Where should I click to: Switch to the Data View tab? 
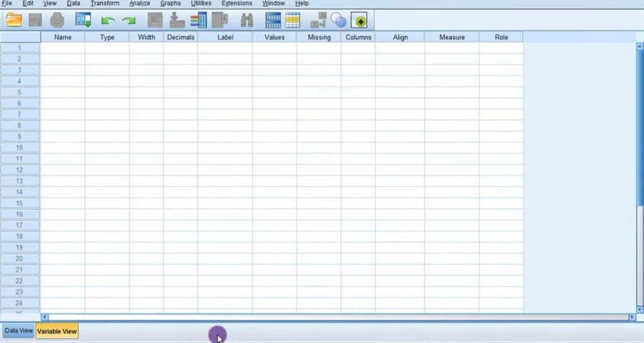(18, 330)
